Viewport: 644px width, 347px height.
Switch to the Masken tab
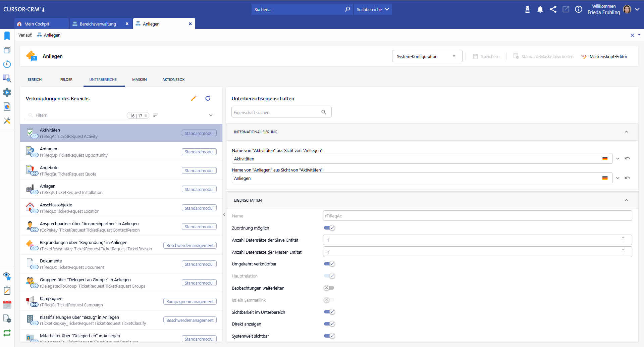tap(140, 80)
